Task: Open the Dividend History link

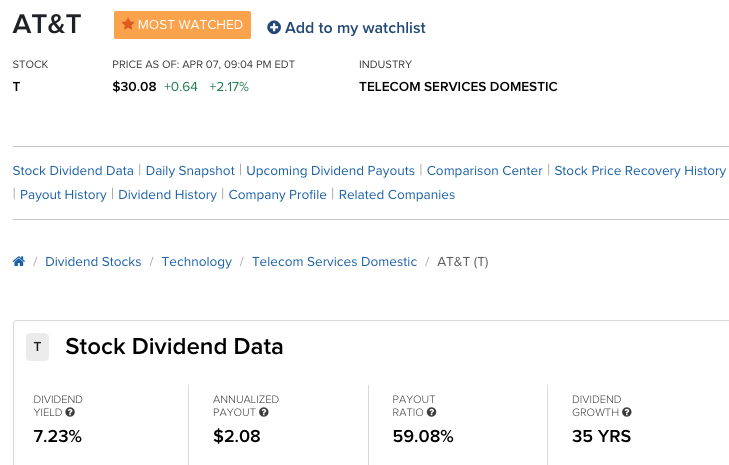Action: tap(167, 195)
